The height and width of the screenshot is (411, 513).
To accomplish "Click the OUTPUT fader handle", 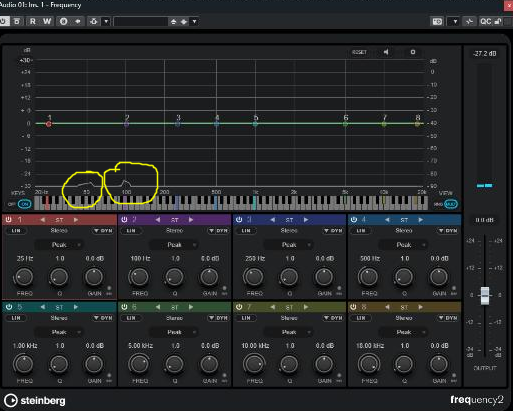I will coord(485,295).
